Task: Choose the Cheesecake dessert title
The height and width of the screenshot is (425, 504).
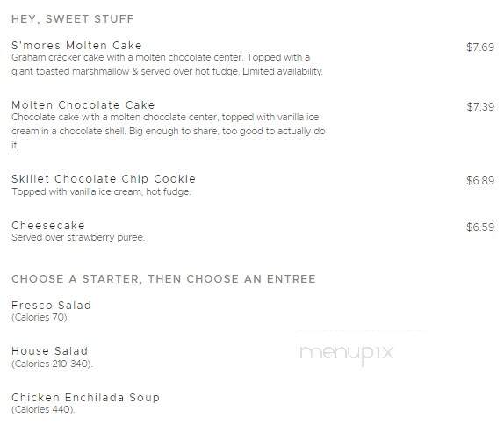Action: click(x=48, y=226)
